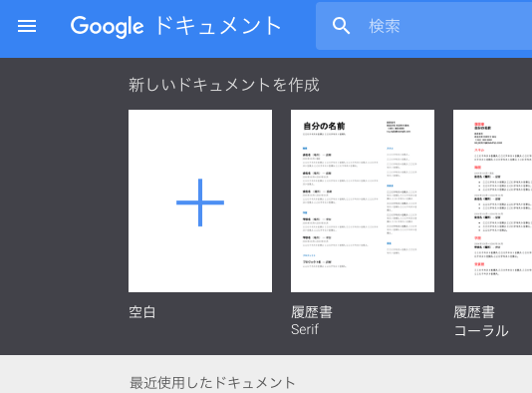
Task: Click the 最近使用したドキュメント heading
Action: pyautogui.click(x=212, y=383)
